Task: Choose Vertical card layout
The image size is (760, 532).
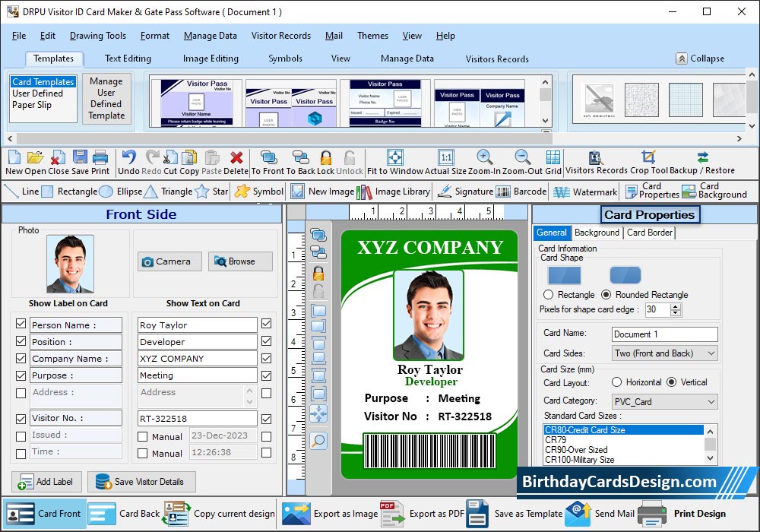Action: coord(671,382)
